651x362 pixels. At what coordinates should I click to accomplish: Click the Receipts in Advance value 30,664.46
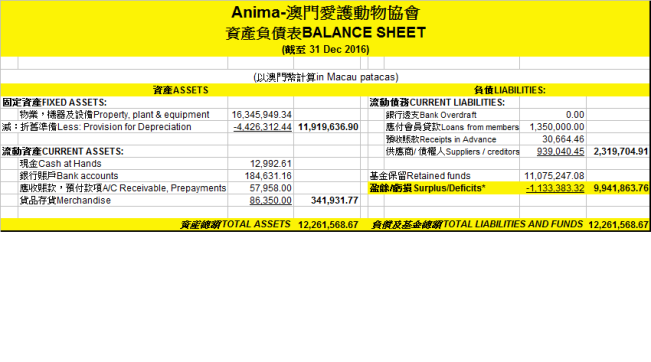[563, 139]
